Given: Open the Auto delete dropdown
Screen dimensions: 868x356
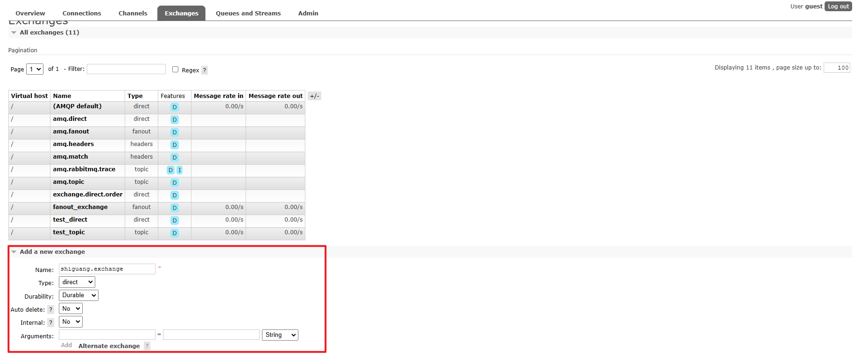Looking at the screenshot, I should (71, 308).
